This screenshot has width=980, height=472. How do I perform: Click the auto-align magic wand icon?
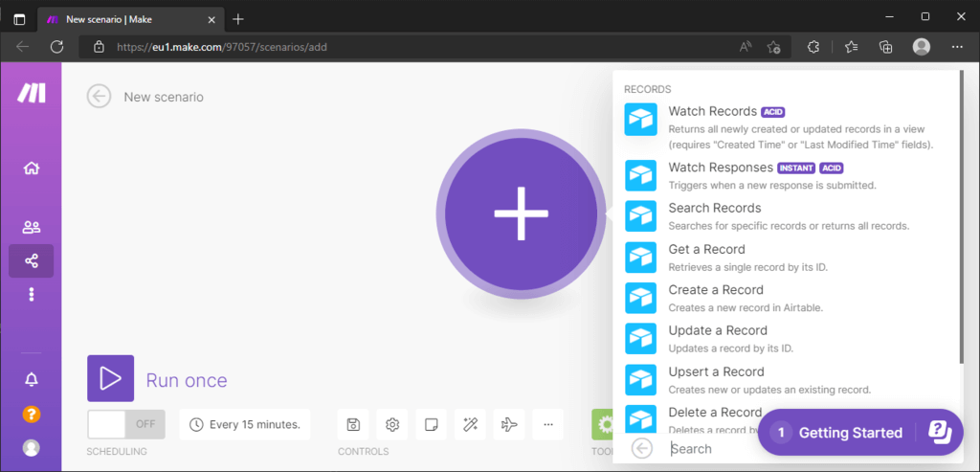point(470,425)
